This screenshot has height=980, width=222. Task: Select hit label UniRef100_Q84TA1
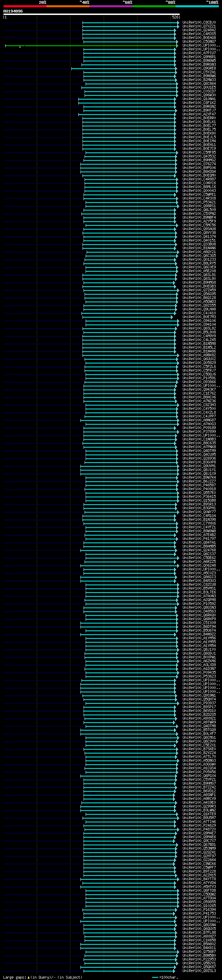199,543
